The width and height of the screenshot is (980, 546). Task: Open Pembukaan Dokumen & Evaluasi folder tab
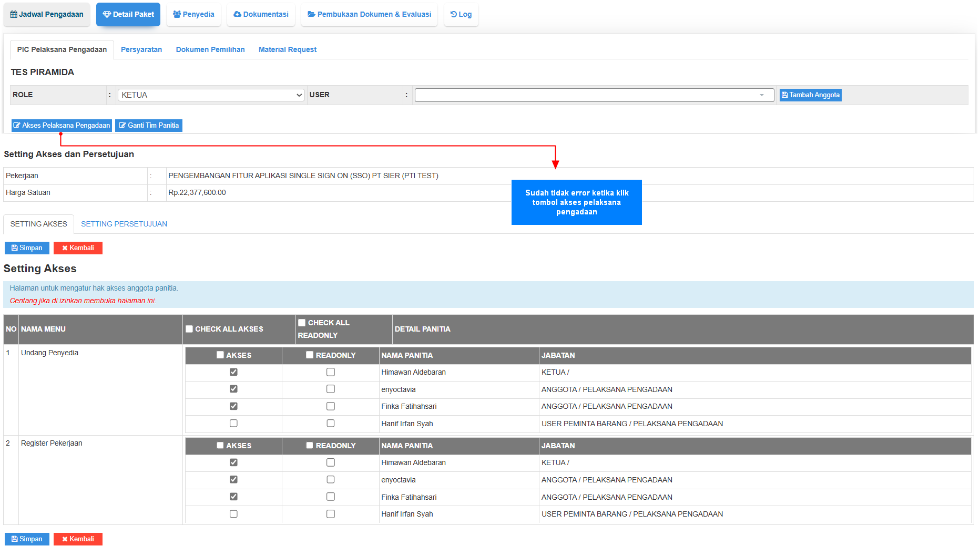(x=369, y=14)
